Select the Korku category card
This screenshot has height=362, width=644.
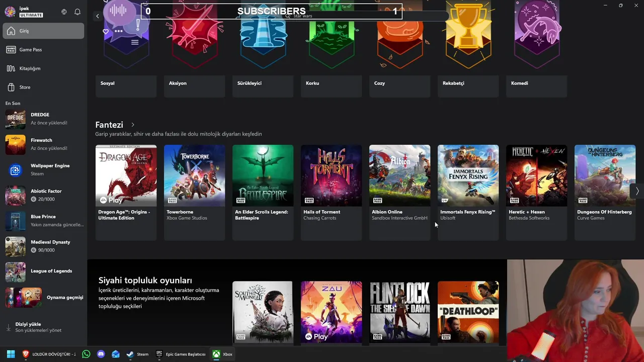[x=331, y=48]
